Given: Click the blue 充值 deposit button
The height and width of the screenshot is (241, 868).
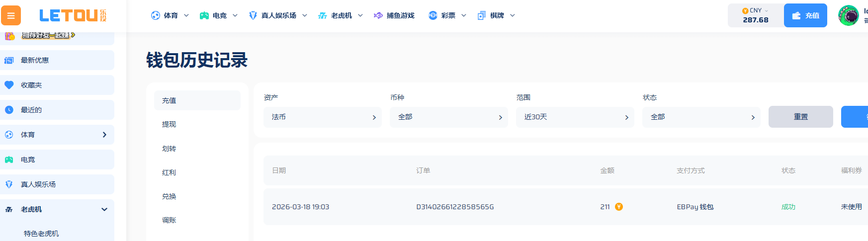Looking at the screenshot, I should pos(805,15).
